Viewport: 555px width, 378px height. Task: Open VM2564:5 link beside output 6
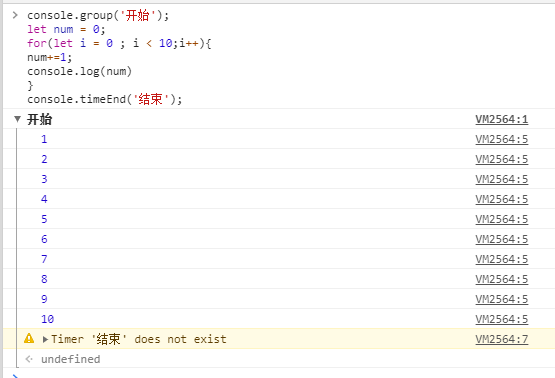coord(502,239)
